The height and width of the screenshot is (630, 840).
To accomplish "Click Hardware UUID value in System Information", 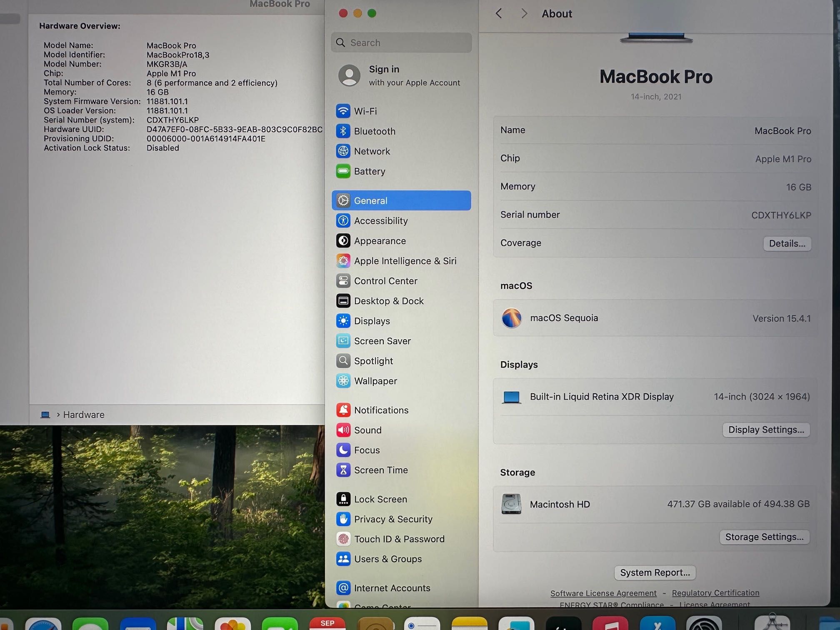I will click(235, 130).
